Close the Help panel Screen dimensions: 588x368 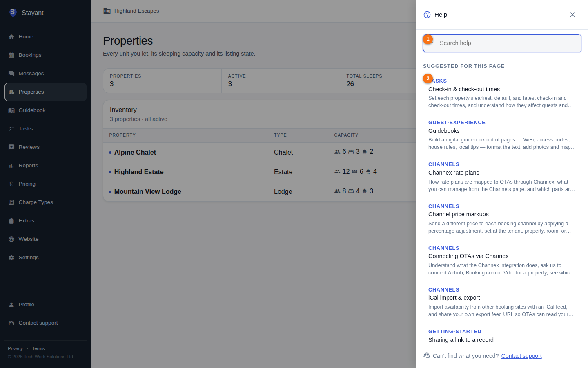click(572, 15)
